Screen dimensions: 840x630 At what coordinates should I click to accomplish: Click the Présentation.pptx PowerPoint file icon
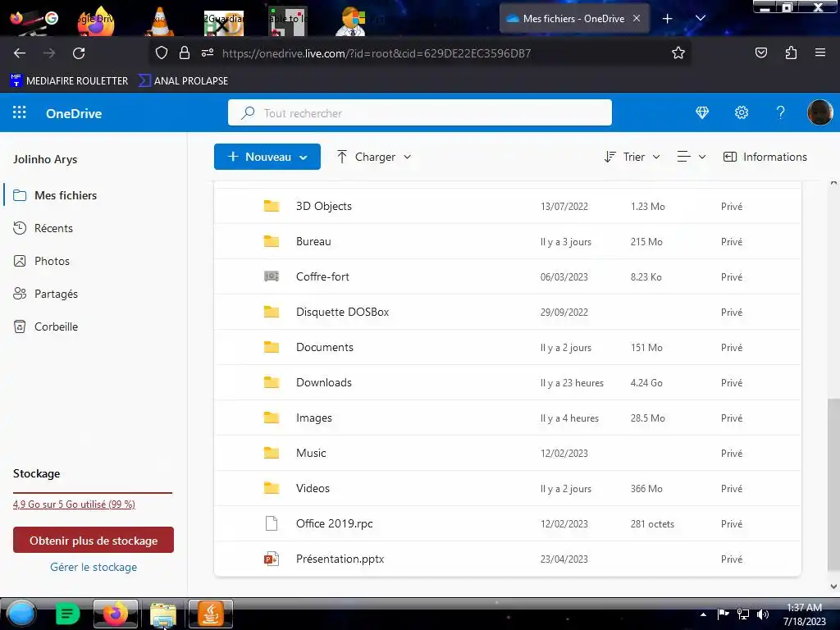pos(272,559)
